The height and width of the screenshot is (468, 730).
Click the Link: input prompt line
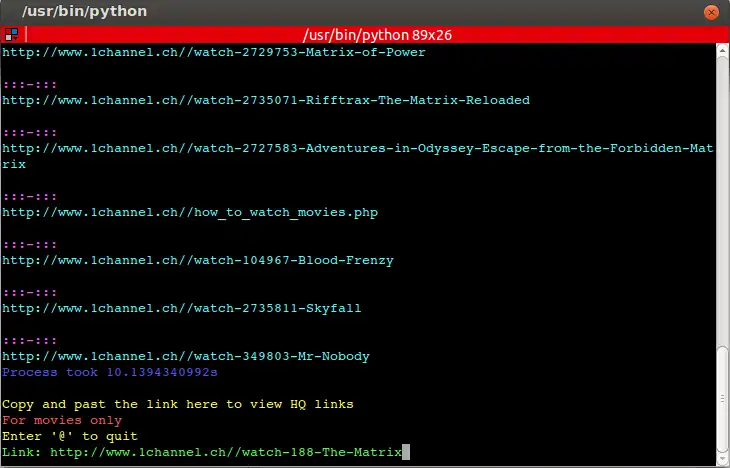point(206,452)
